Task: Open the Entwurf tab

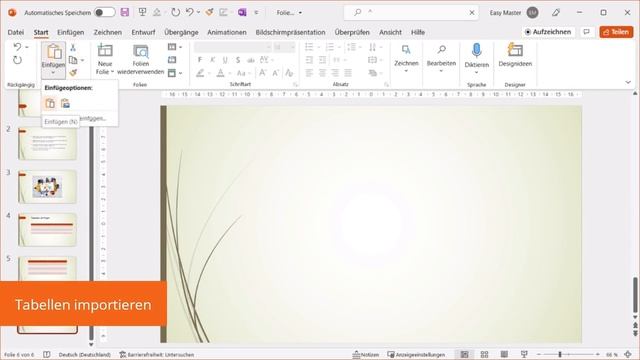Action: pyautogui.click(x=143, y=32)
